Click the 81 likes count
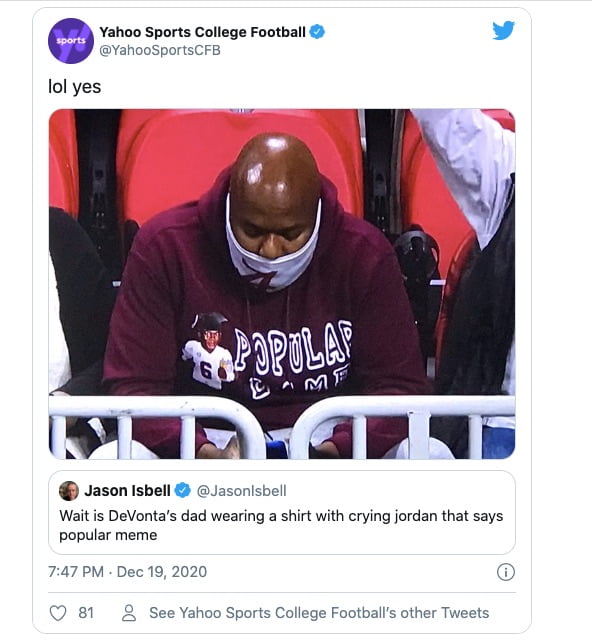The width and height of the screenshot is (592, 642). (x=86, y=613)
